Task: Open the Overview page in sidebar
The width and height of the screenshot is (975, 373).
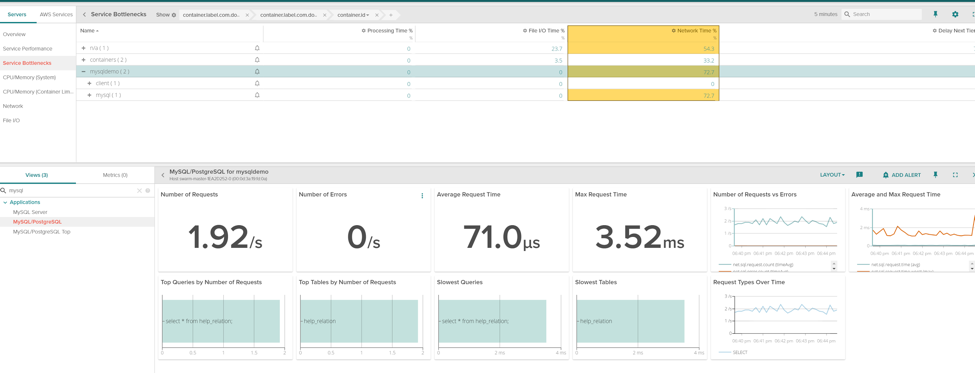Action: pos(14,34)
